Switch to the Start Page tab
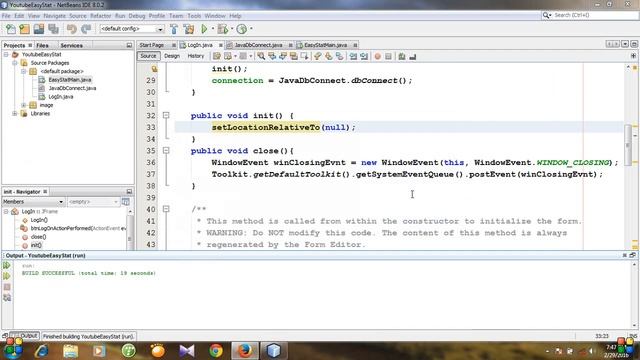The height and width of the screenshot is (360, 640). 152,45
